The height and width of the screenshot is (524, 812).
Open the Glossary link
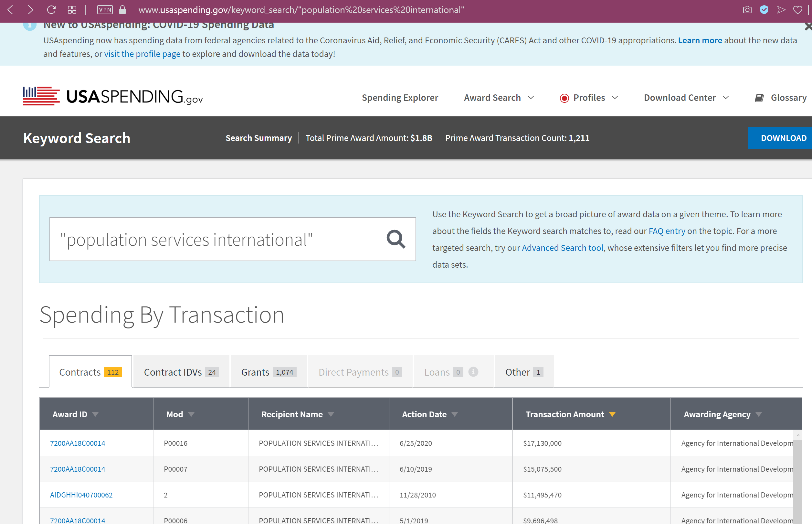(x=788, y=98)
